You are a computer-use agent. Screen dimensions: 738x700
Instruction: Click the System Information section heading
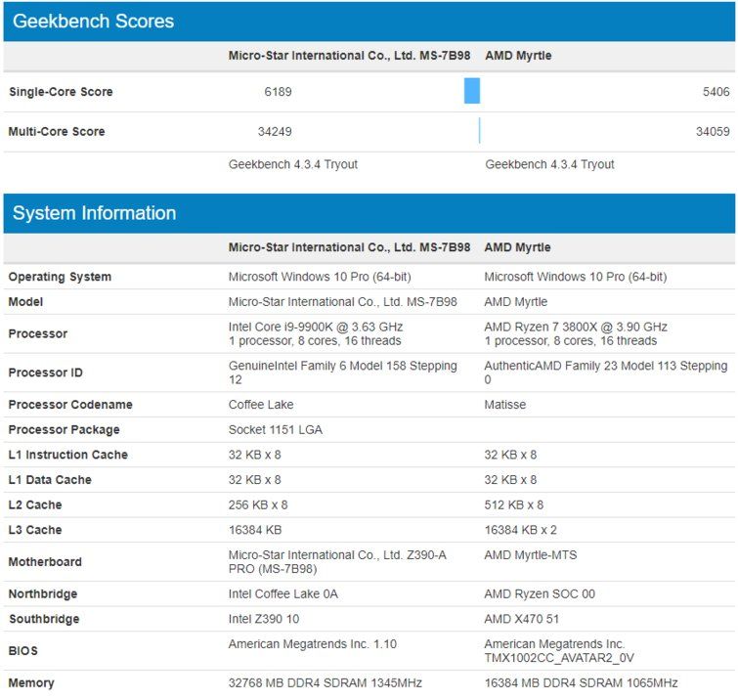94,213
